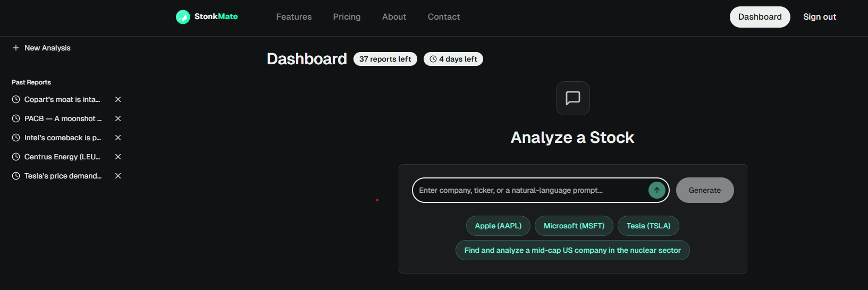Select the nuclear sector mid-cap prompt suggestion

coord(572,250)
